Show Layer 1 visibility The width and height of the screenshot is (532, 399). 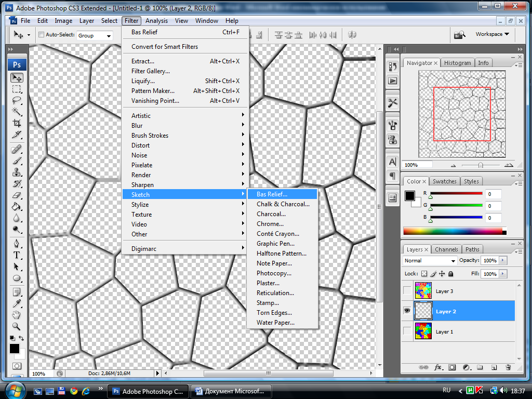click(407, 331)
